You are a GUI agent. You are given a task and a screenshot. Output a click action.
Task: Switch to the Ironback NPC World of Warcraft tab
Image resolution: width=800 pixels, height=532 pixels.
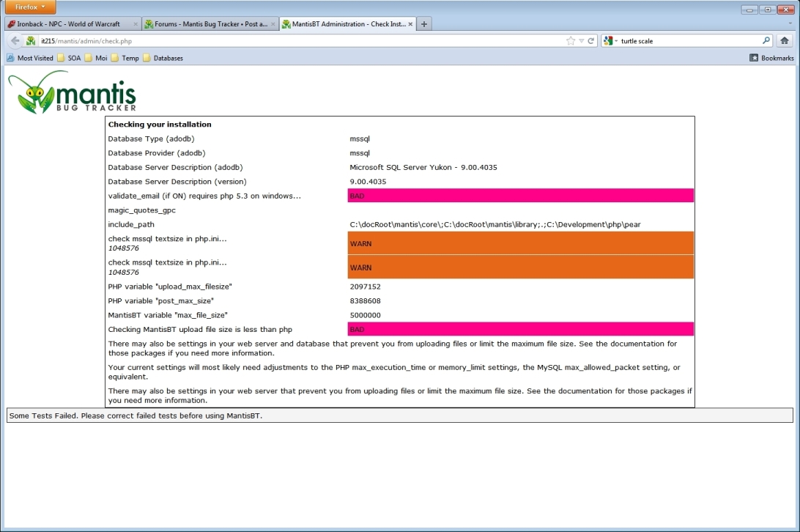[68, 24]
